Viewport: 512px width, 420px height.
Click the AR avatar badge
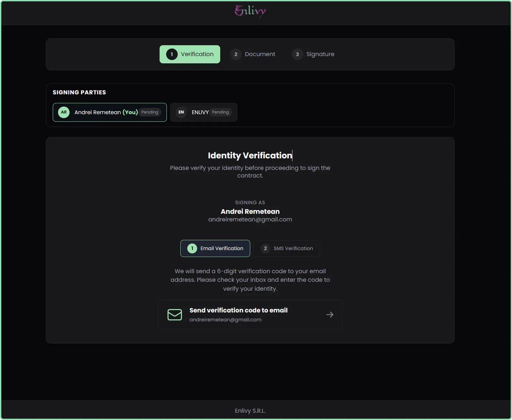pos(64,112)
